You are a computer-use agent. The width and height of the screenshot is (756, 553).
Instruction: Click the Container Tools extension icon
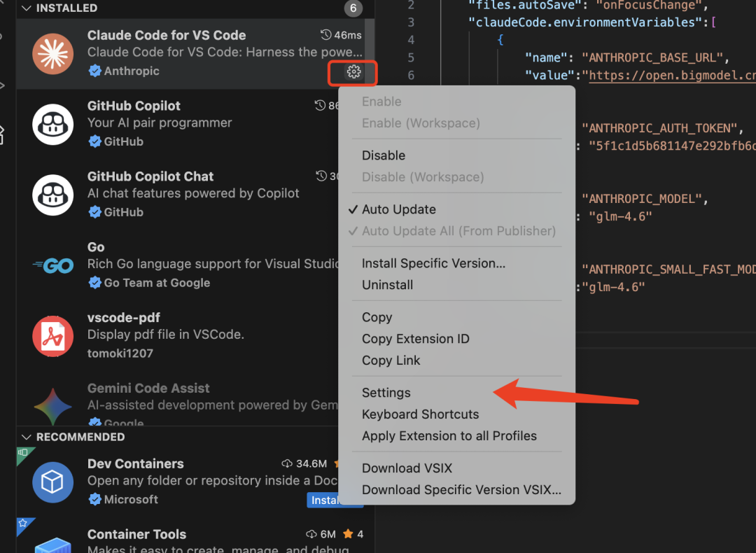pyautogui.click(x=53, y=545)
